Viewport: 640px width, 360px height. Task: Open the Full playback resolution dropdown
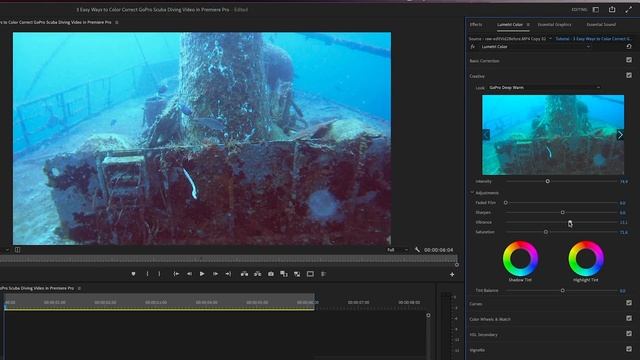(397, 250)
